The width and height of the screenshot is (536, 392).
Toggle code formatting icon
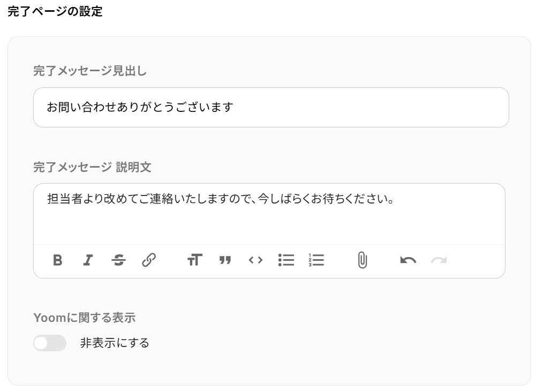pyautogui.click(x=255, y=260)
